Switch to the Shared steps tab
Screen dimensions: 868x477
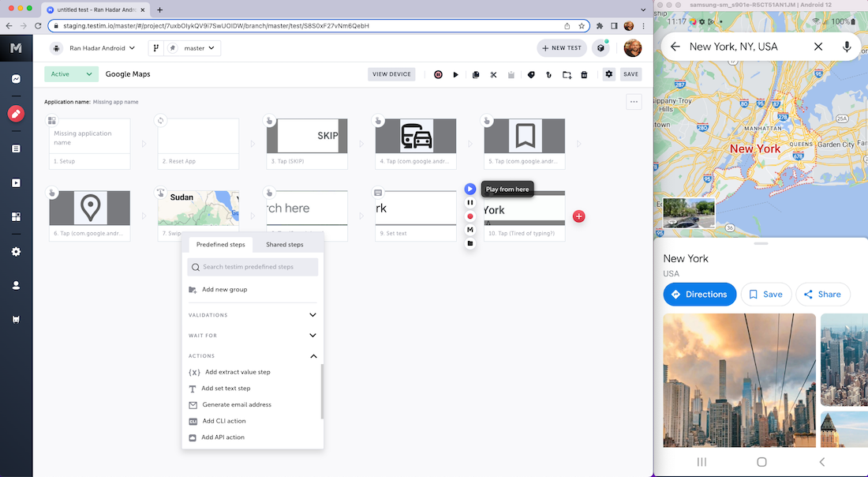point(285,244)
